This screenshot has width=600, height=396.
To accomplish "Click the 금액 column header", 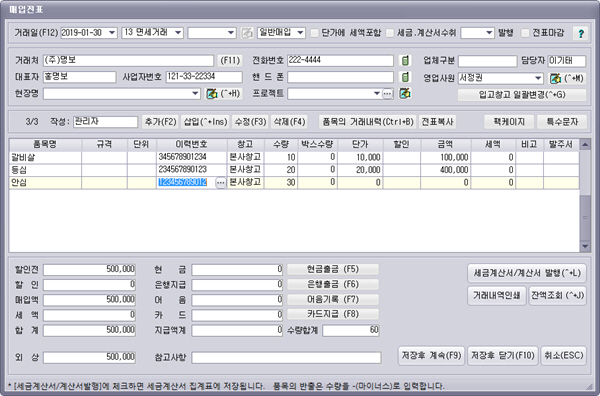I will coord(446,145).
